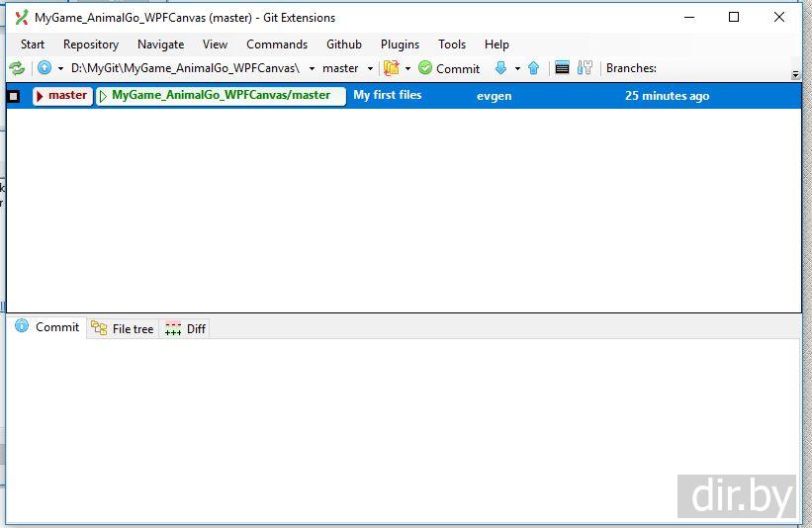Screen dimensions: 812x528
Task: Click the 25 minutes ago timestamp
Action: (x=667, y=96)
